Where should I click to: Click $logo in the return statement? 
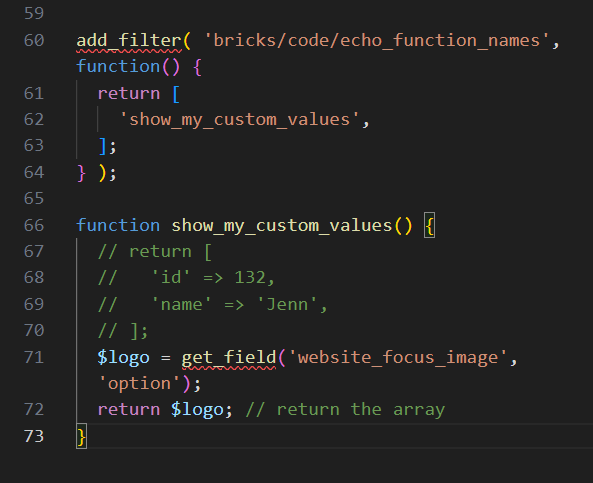click(x=197, y=410)
